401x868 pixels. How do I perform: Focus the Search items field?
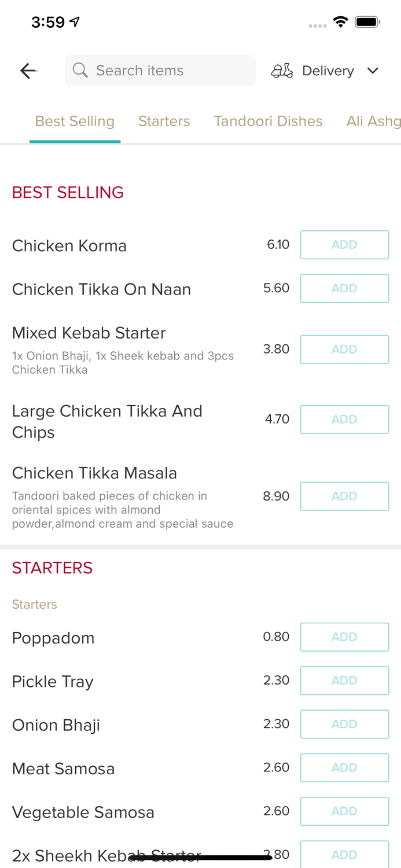pyautogui.click(x=168, y=71)
